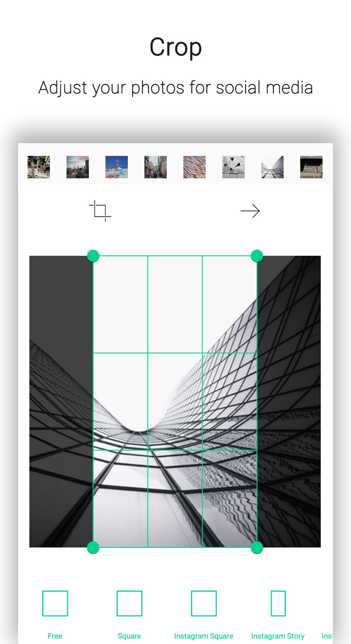The width and height of the screenshot is (351, 644).
Task: Select the crop tool icon
Action: pos(100,211)
